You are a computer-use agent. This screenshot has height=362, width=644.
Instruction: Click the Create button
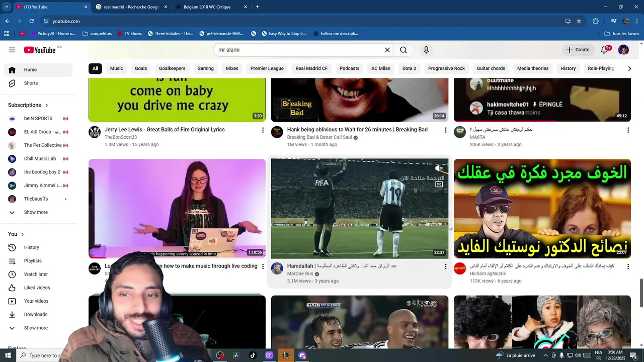click(x=578, y=50)
